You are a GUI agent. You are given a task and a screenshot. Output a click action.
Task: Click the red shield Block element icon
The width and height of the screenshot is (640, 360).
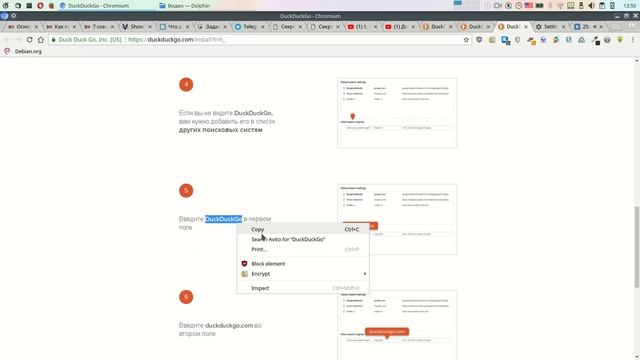coord(244,264)
